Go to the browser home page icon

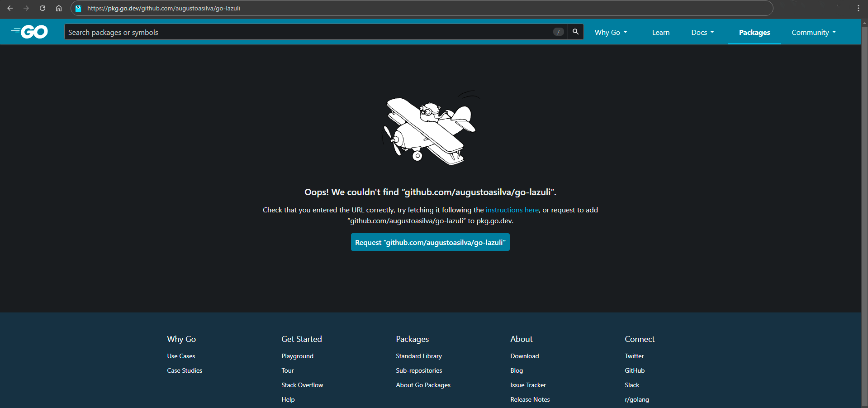tap(59, 8)
